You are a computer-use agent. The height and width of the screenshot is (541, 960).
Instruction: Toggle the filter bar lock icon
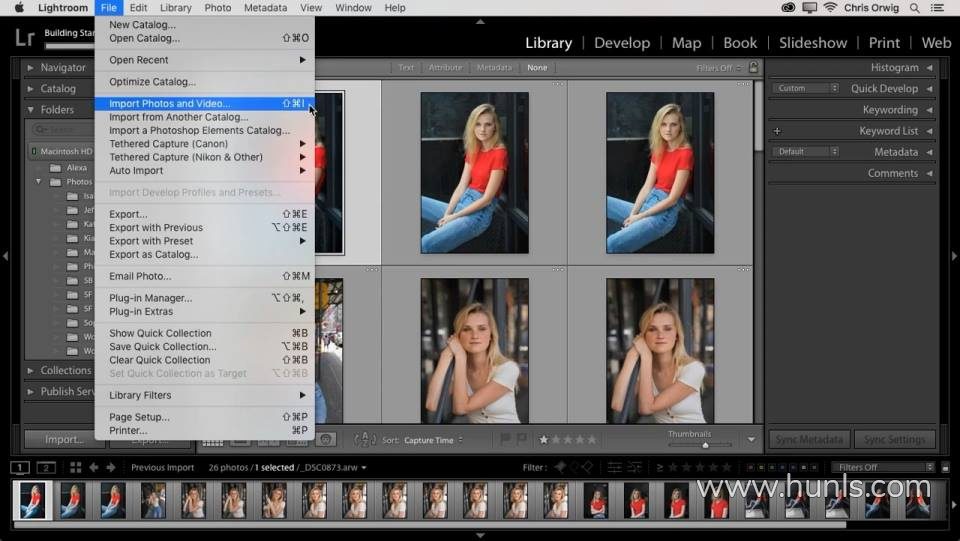(754, 67)
